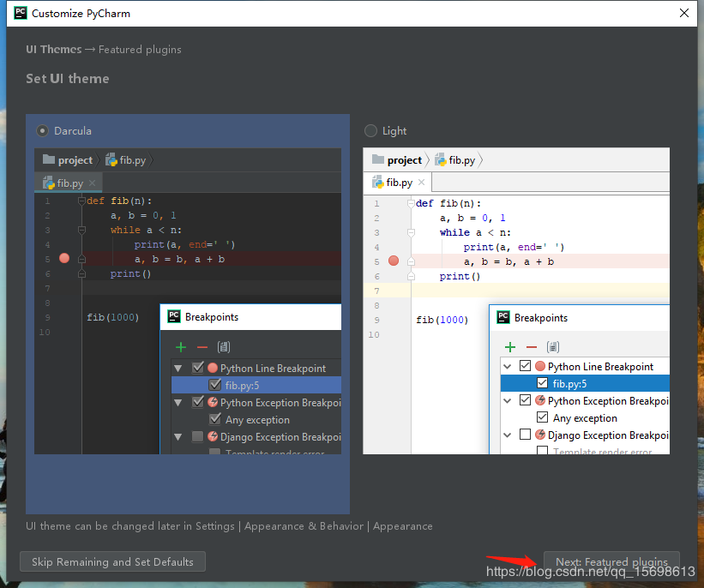Image resolution: width=704 pixels, height=588 pixels.
Task: Click the Python Exception lightning icon in Light preview
Action: 540,400
